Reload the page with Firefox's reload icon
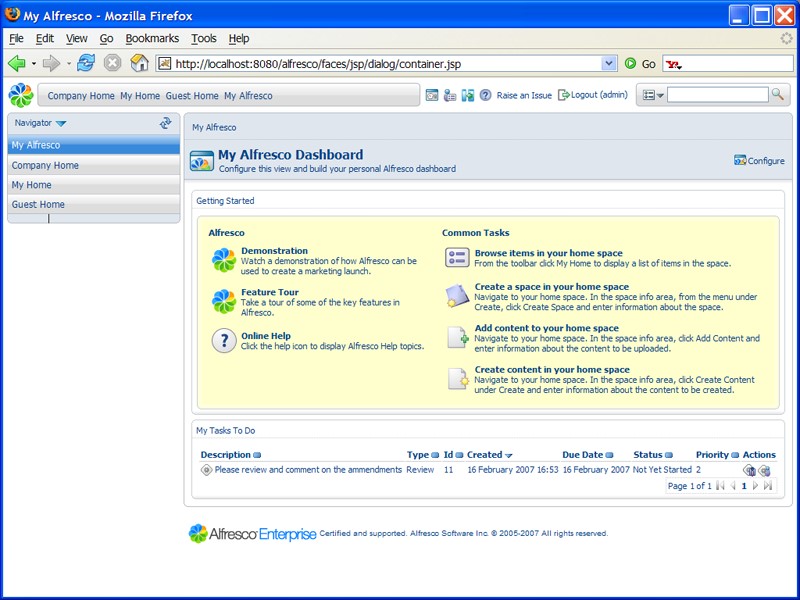The height and width of the screenshot is (600, 800). [x=86, y=63]
